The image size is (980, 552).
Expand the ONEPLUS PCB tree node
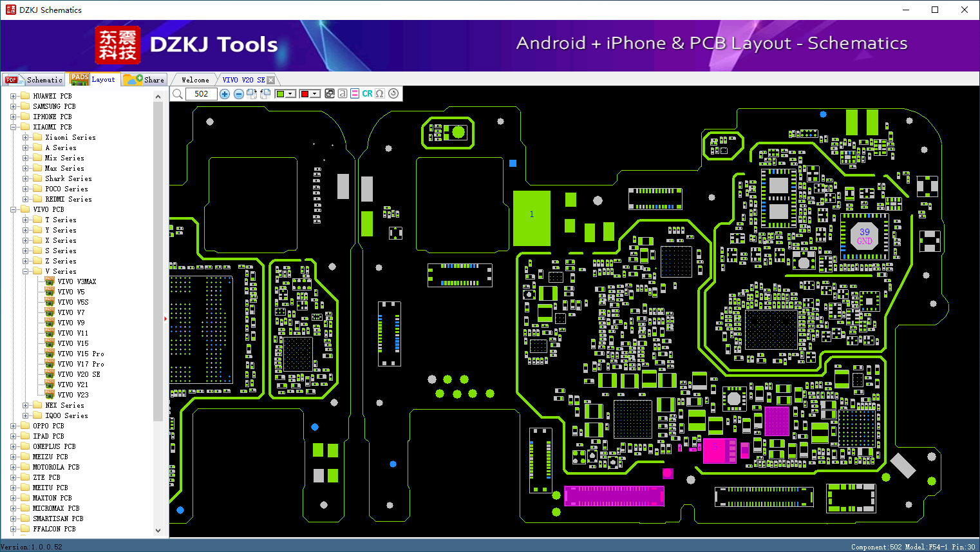(x=13, y=446)
